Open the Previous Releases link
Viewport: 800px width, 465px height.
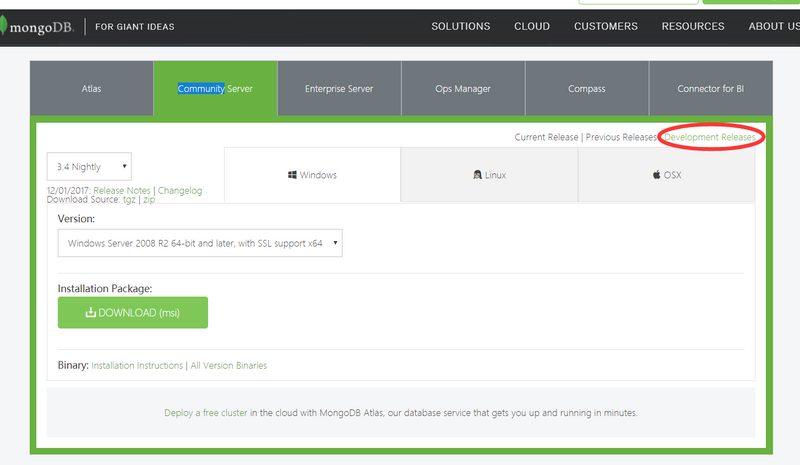point(621,137)
